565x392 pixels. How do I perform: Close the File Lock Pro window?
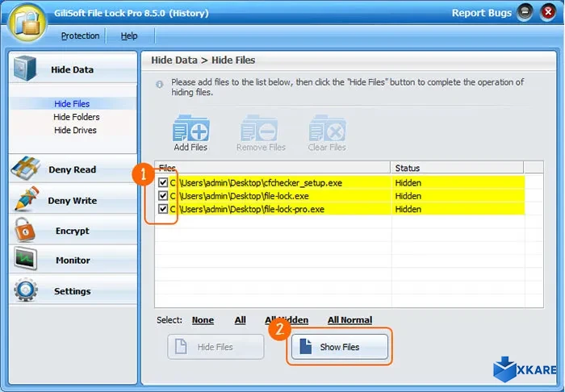(548, 13)
